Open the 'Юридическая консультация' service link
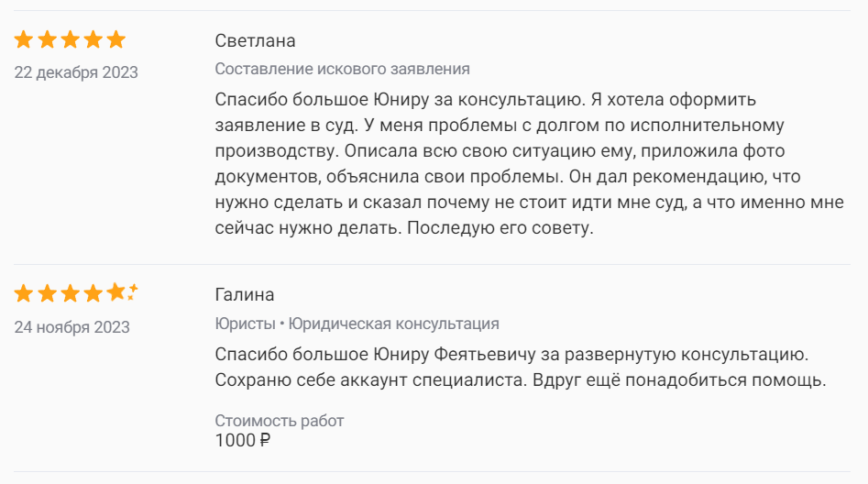 click(394, 324)
